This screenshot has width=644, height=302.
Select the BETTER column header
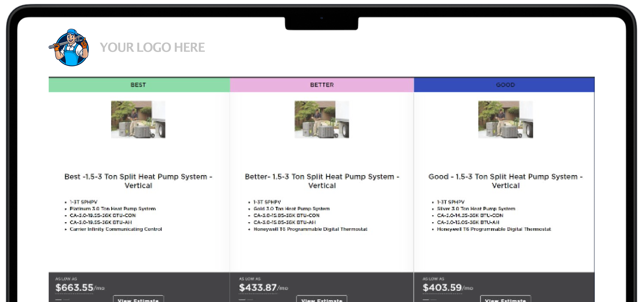[x=322, y=85]
